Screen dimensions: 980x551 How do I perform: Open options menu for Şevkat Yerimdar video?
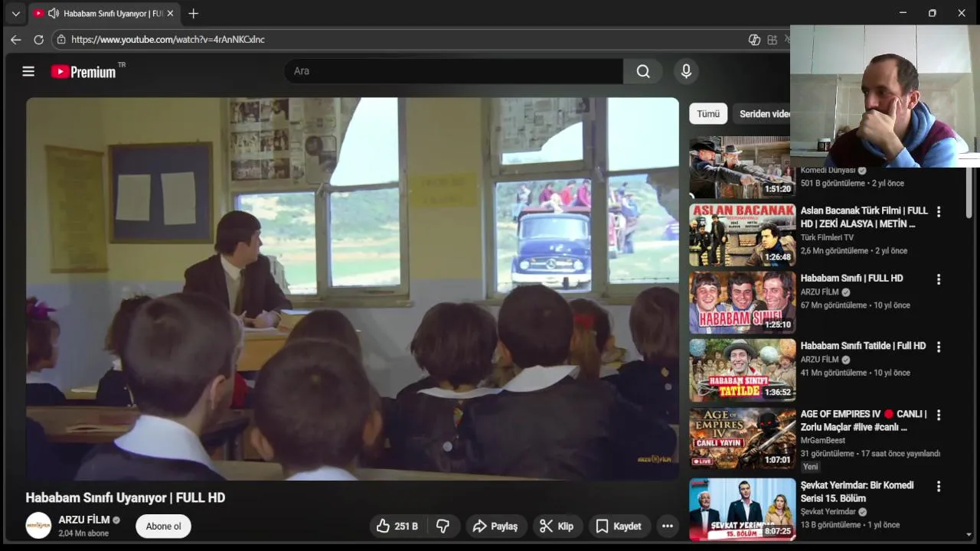(939, 487)
